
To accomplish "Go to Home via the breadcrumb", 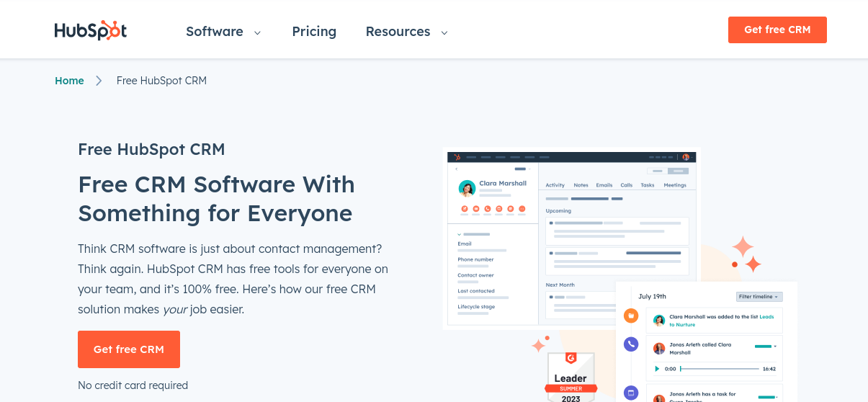I will coord(69,81).
